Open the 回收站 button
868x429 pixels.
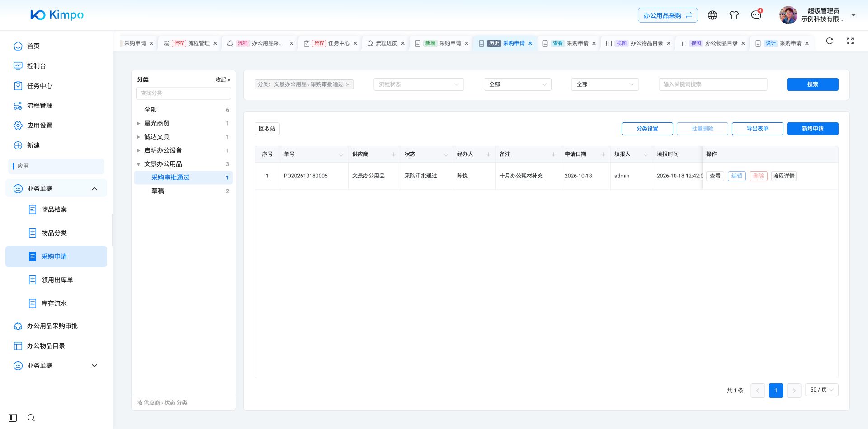[267, 129]
